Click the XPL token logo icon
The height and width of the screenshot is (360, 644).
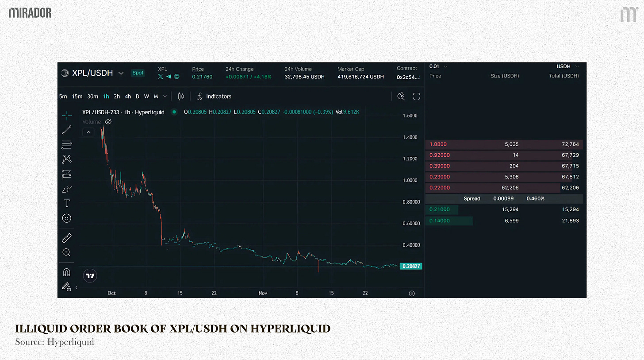(x=65, y=73)
